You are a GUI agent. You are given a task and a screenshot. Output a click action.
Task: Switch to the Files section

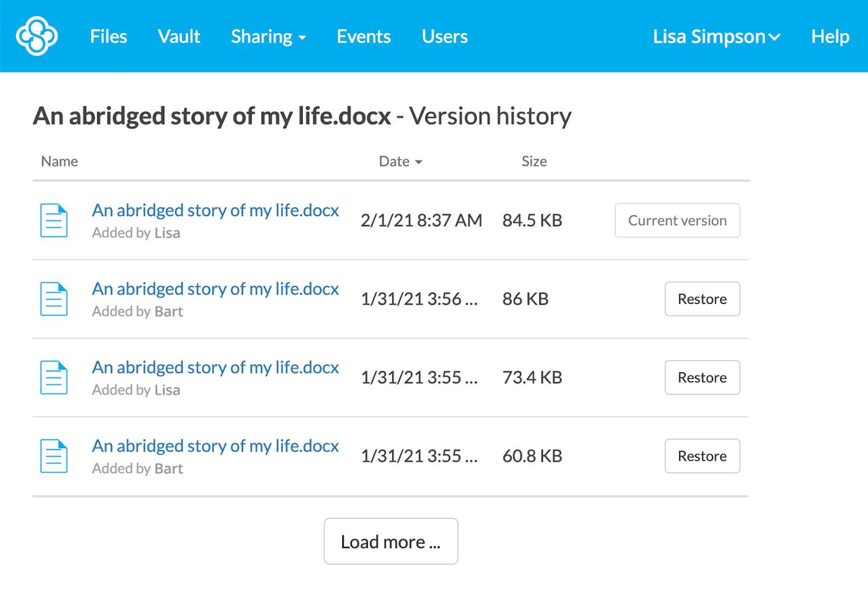pos(108,36)
